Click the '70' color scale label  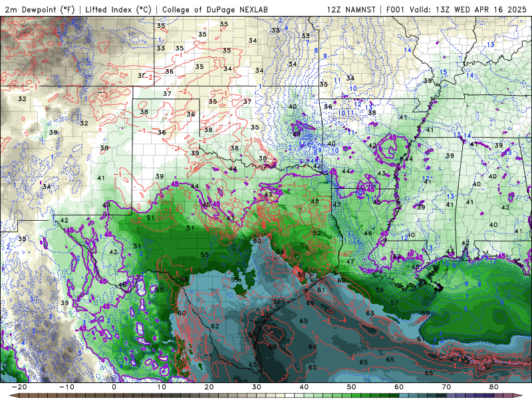446,387
